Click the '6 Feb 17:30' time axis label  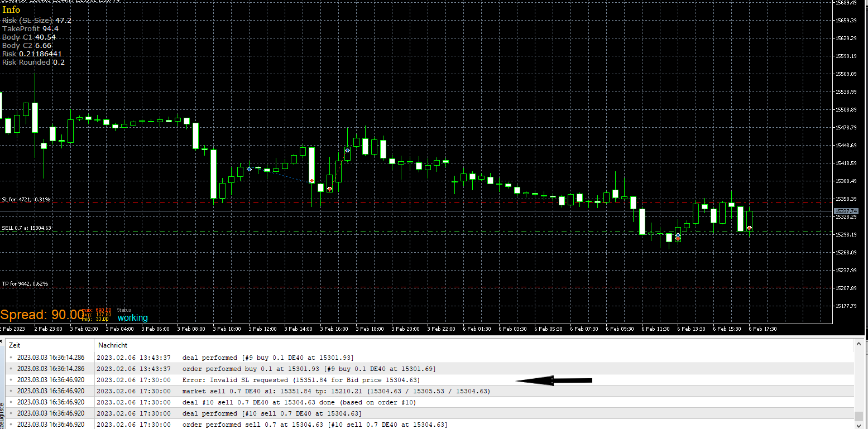763,329
